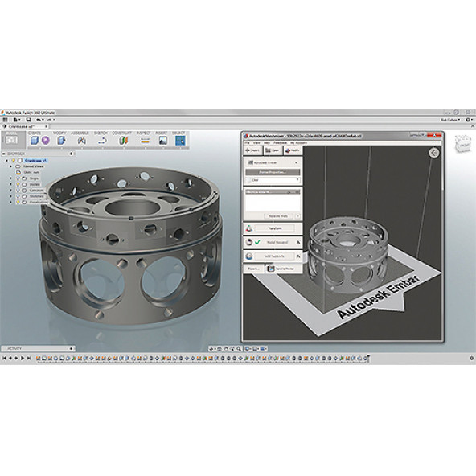Screen dimensions: 476x476
Task: Open the Meshmixer View menu
Action: (256, 142)
